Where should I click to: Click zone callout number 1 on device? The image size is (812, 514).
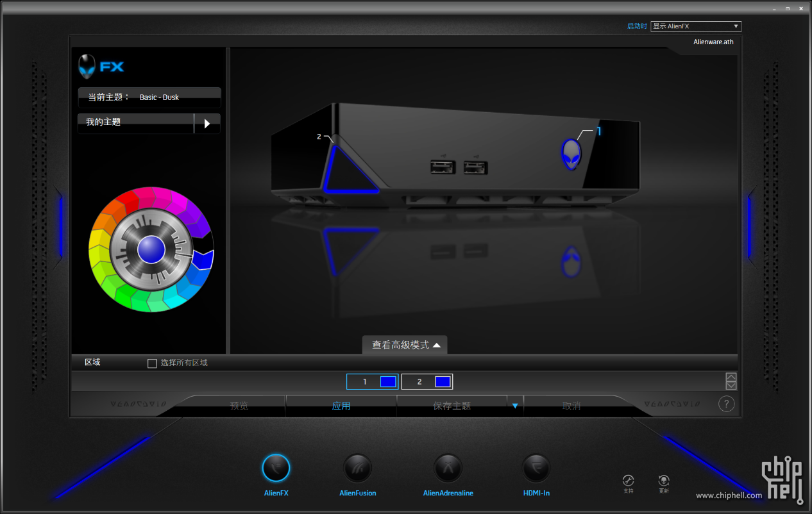click(x=599, y=131)
